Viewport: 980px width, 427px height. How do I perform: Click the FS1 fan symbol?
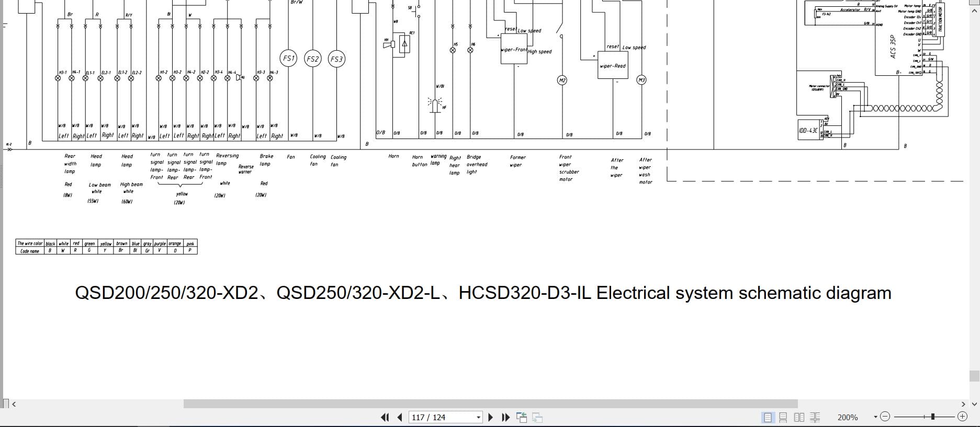coord(289,59)
